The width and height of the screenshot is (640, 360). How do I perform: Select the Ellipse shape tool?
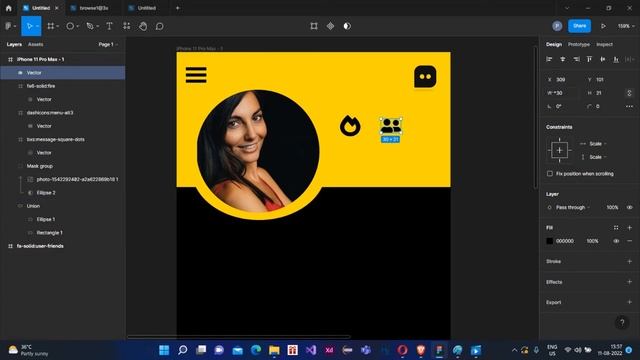point(70,26)
